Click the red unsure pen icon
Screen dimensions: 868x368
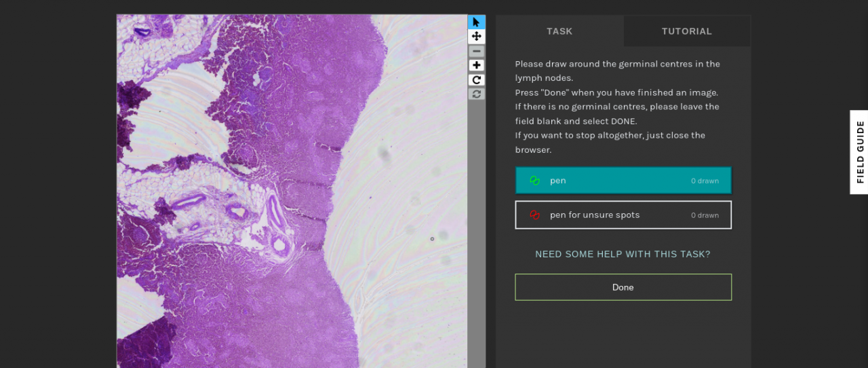(534, 215)
